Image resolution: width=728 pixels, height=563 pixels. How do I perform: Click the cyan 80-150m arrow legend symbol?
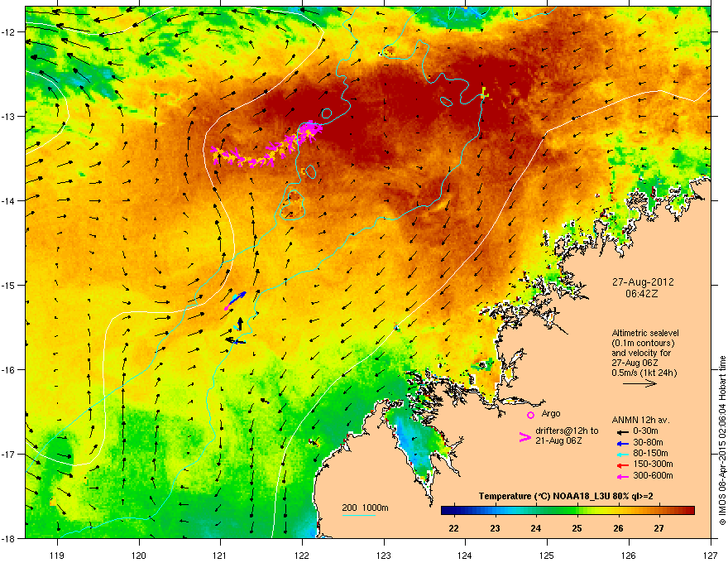tap(623, 454)
